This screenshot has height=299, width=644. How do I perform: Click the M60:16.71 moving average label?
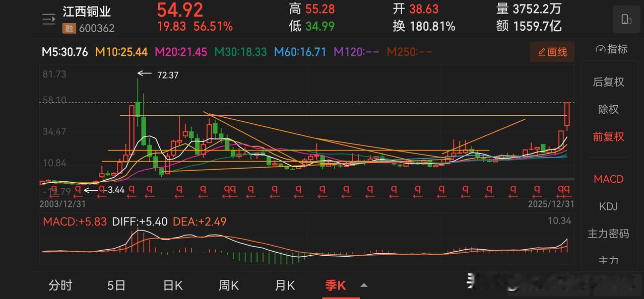coord(300,52)
